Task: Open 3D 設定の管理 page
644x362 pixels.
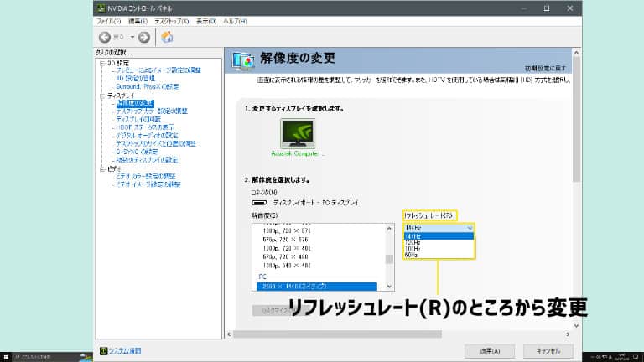Action: tap(136, 79)
